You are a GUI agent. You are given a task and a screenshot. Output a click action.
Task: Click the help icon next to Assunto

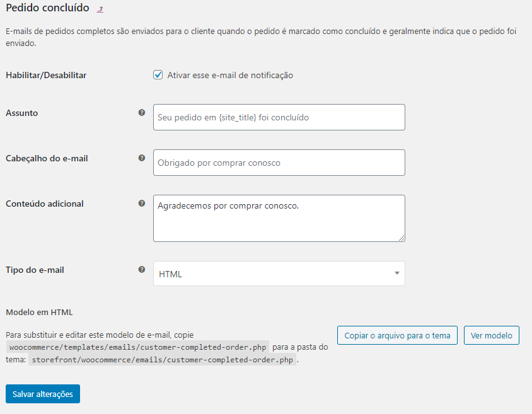pyautogui.click(x=142, y=113)
